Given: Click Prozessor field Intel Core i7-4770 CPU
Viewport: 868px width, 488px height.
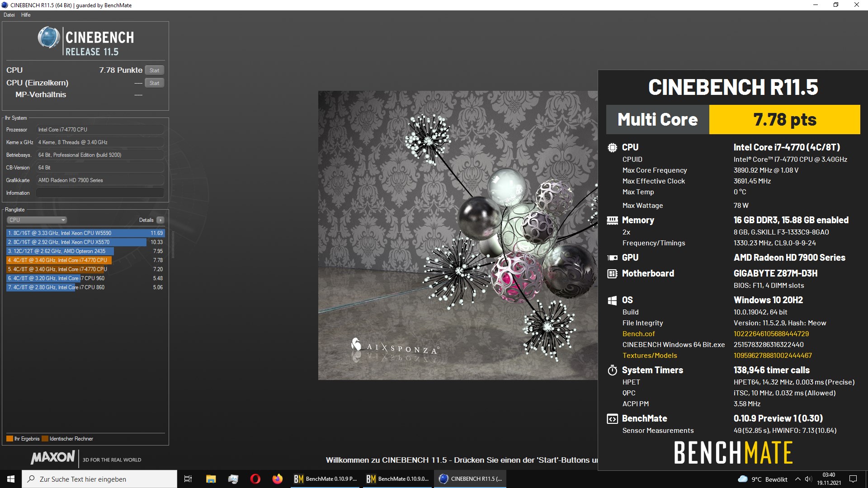Looking at the screenshot, I should [100, 130].
